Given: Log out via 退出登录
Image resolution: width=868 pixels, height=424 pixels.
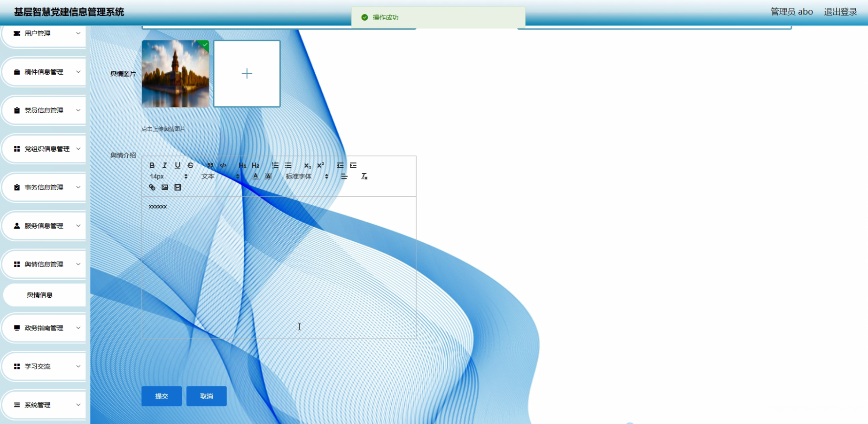Looking at the screenshot, I should 841,12.
